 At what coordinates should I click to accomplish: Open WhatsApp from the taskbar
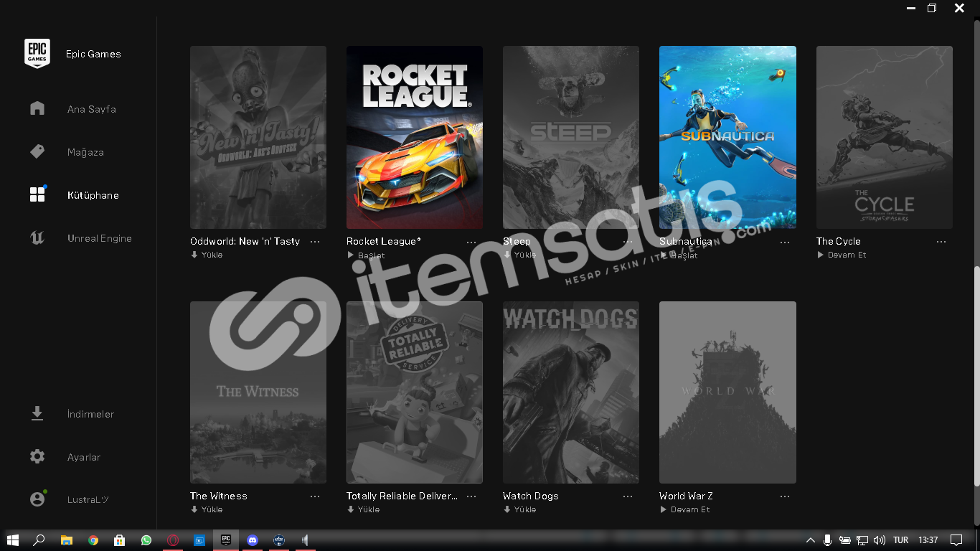(146, 540)
